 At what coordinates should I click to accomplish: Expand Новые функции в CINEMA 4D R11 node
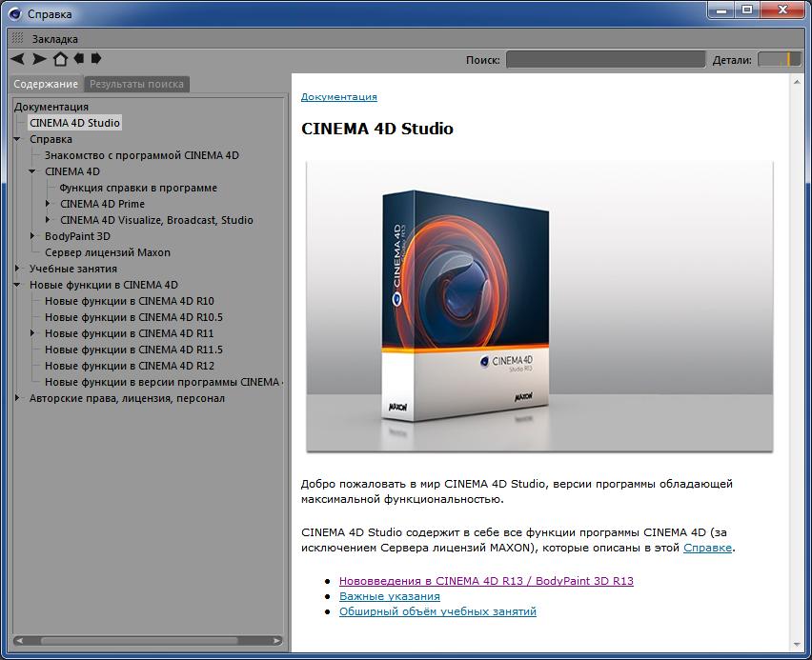32,332
